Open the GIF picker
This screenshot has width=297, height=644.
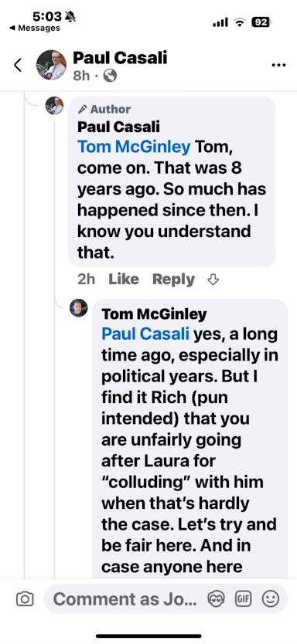(243, 599)
